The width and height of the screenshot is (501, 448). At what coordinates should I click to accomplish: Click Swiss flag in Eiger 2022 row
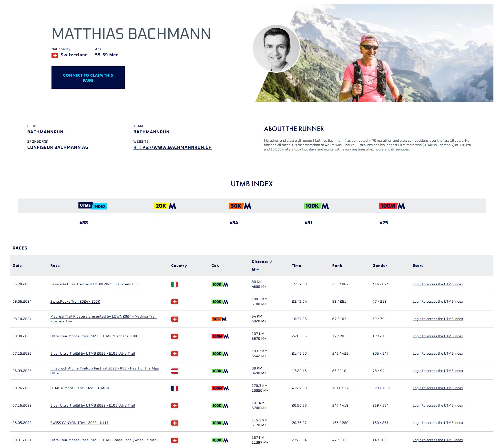pos(175,406)
